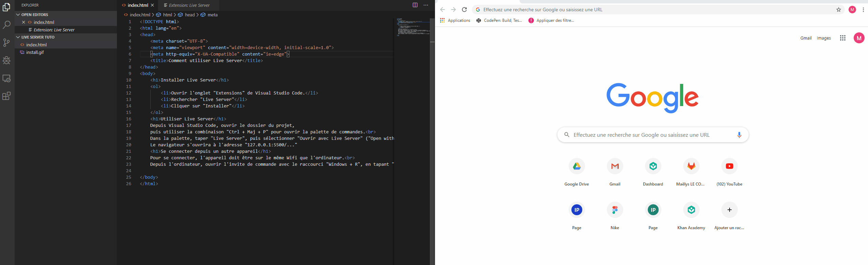Open the (102) YouTube shortcut
The image size is (868, 265).
(x=730, y=172)
